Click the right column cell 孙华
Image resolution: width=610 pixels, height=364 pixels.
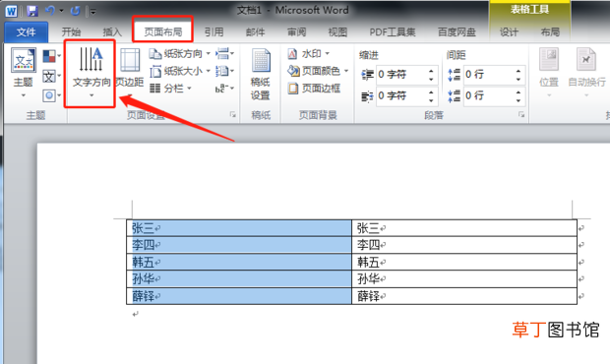(464, 278)
